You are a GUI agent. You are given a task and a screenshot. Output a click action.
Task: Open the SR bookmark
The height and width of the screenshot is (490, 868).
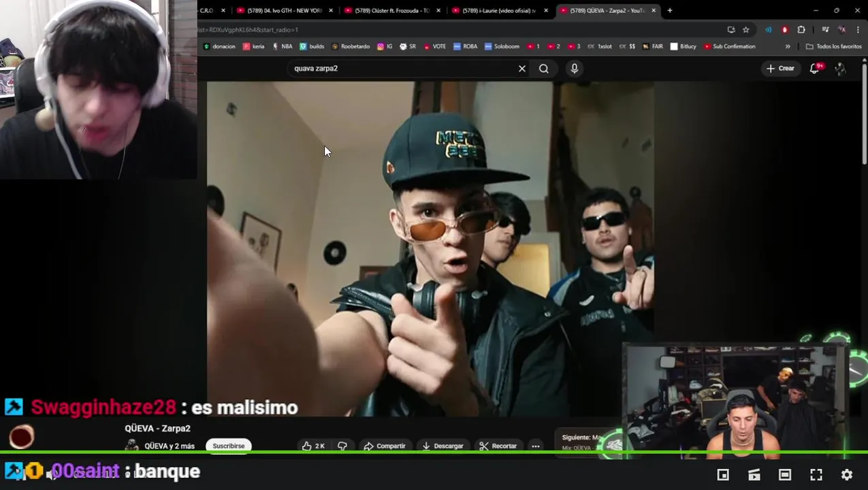(x=408, y=46)
